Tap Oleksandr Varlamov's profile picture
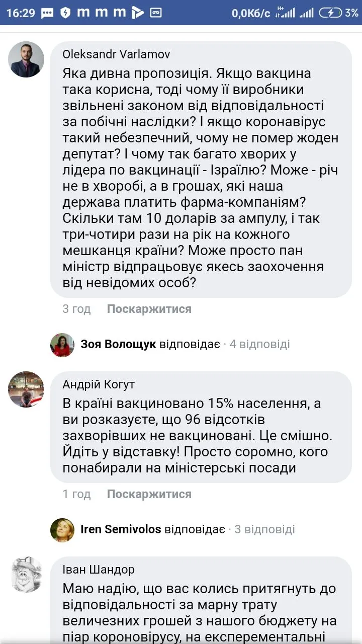The image size is (362, 644). [x=26, y=59]
